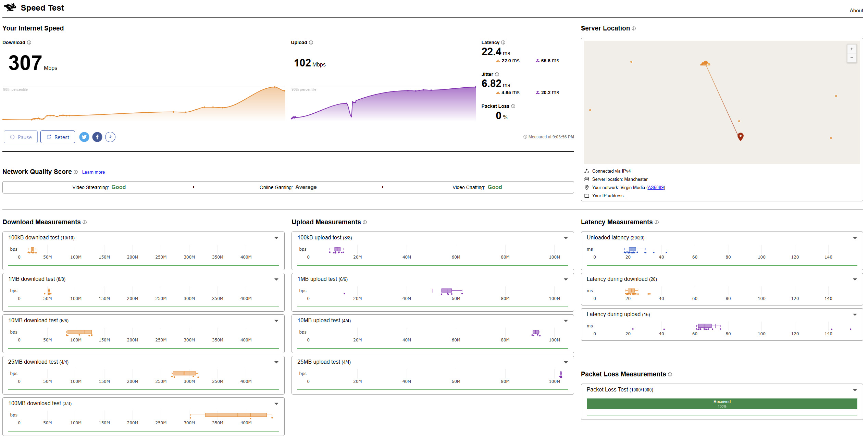
Task: Expand the Latency during download panel
Action: click(x=855, y=279)
